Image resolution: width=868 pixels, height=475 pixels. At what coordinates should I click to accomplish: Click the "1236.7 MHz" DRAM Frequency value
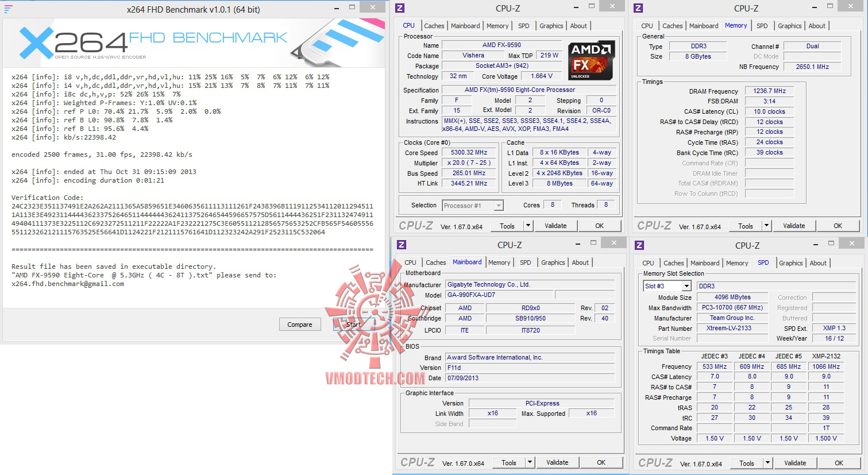point(769,91)
